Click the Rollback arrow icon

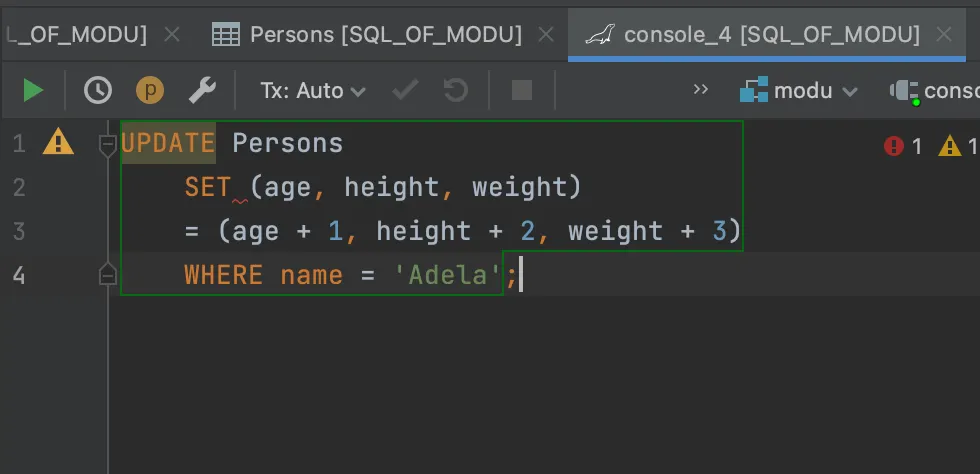tap(456, 91)
